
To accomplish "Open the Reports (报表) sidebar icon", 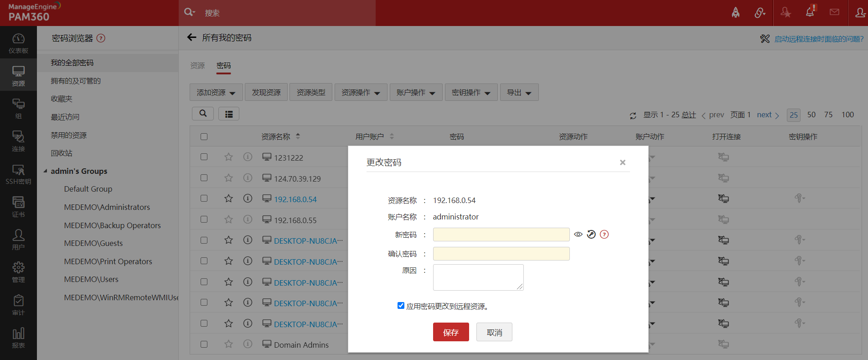I will 18,338.
